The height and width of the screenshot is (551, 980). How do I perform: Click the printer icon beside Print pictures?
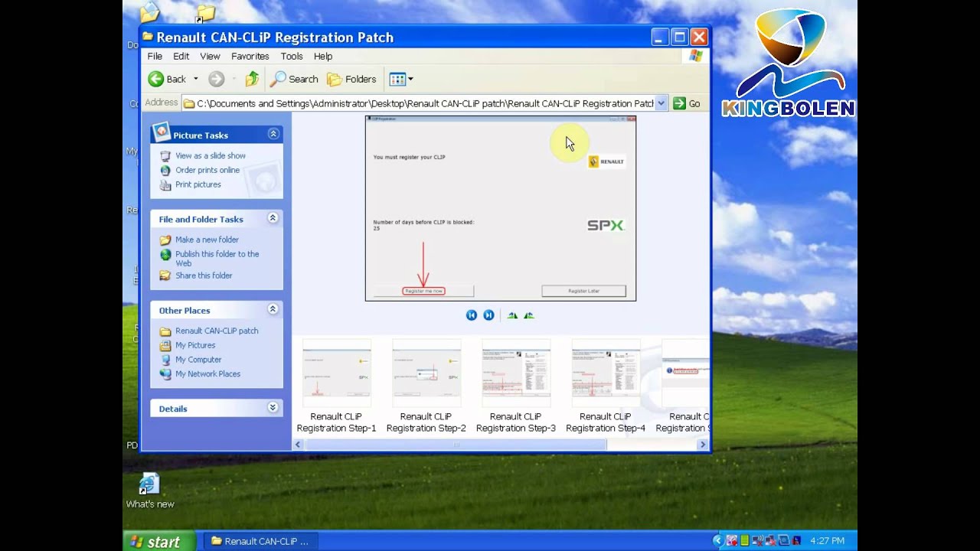165,184
